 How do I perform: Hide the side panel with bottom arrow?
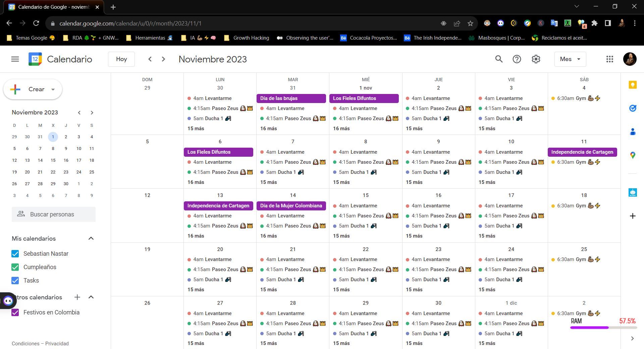(632, 338)
